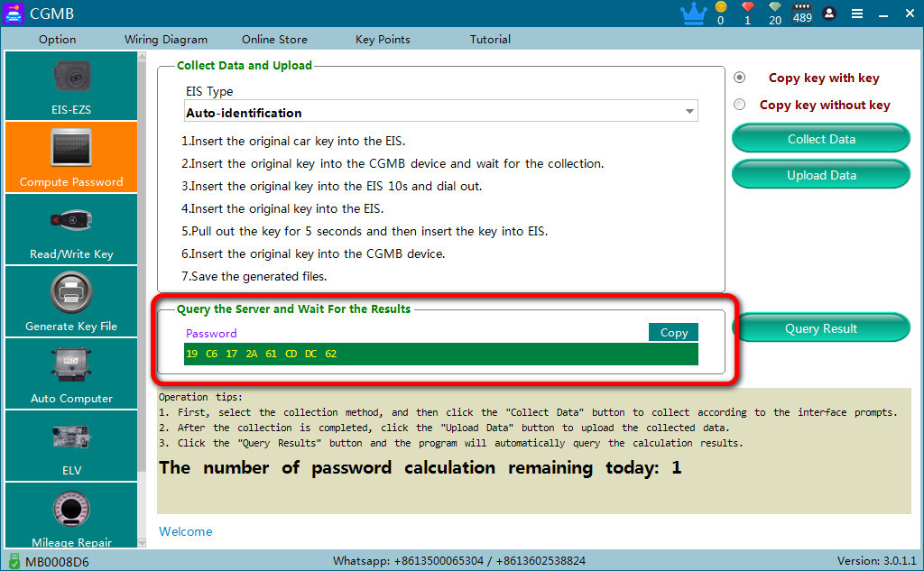Expand the EIS Type Auto-identification dropdown
This screenshot has width=924, height=571.
440,111
